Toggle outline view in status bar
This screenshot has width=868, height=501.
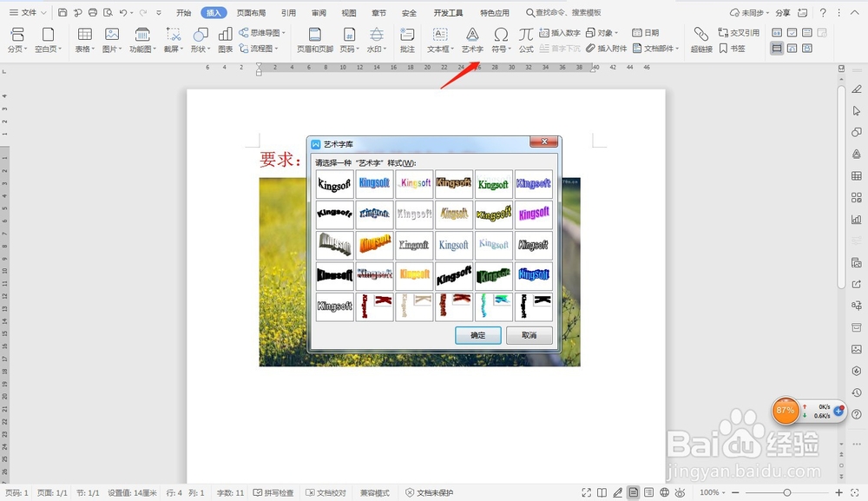click(x=648, y=492)
